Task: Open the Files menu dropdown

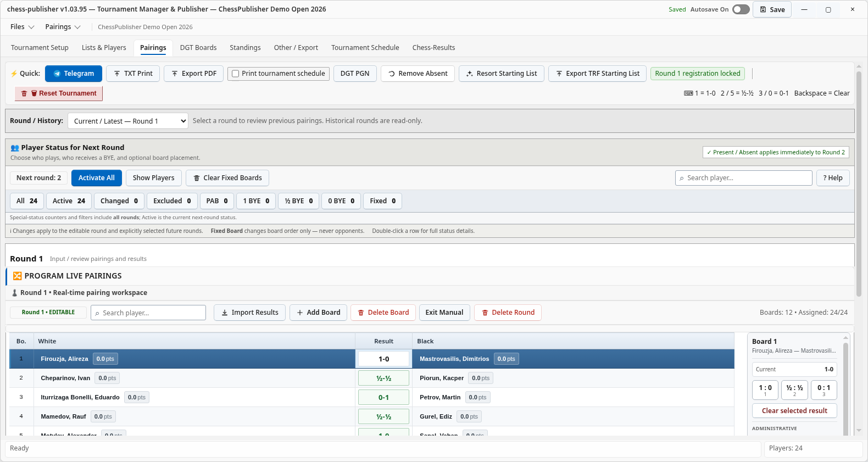Action: pos(22,27)
